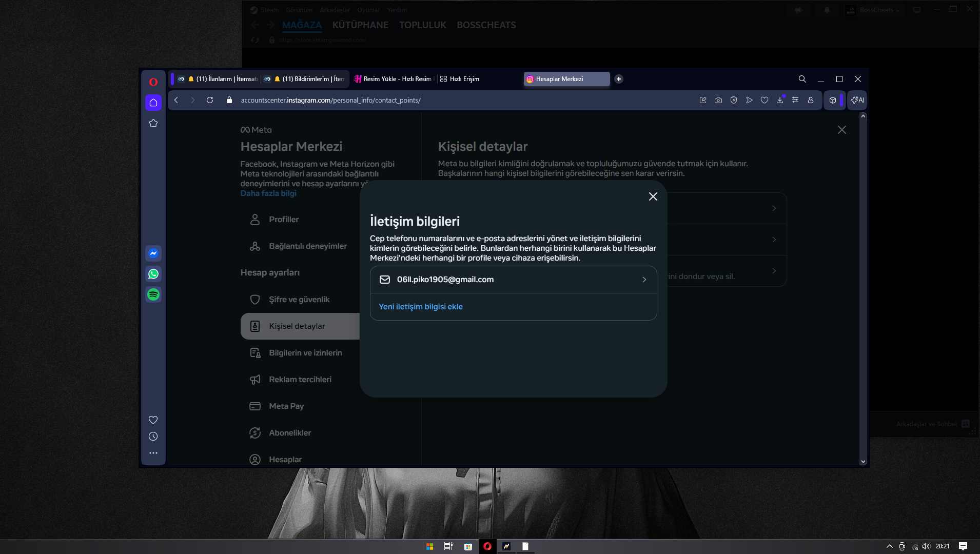Select Kişisel detaylar menu item
Image resolution: width=980 pixels, height=554 pixels.
click(300, 326)
